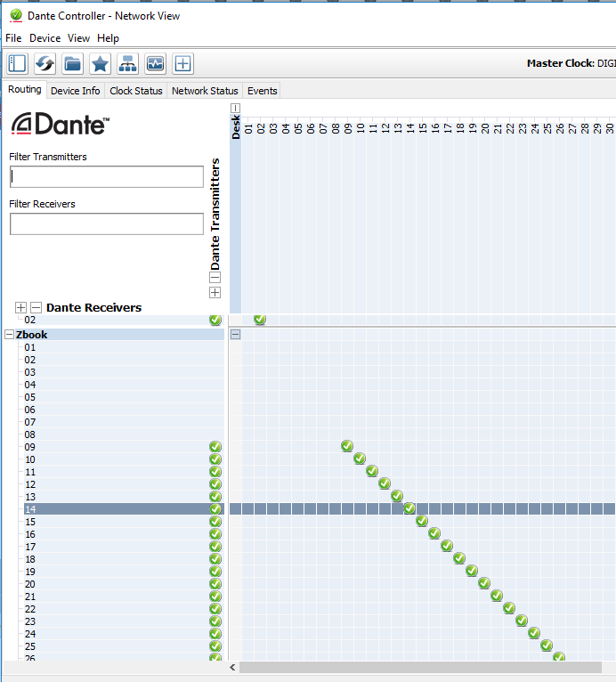Click the left arrow of horizontal scrollbar
This screenshot has width=616, height=682.
[232, 667]
